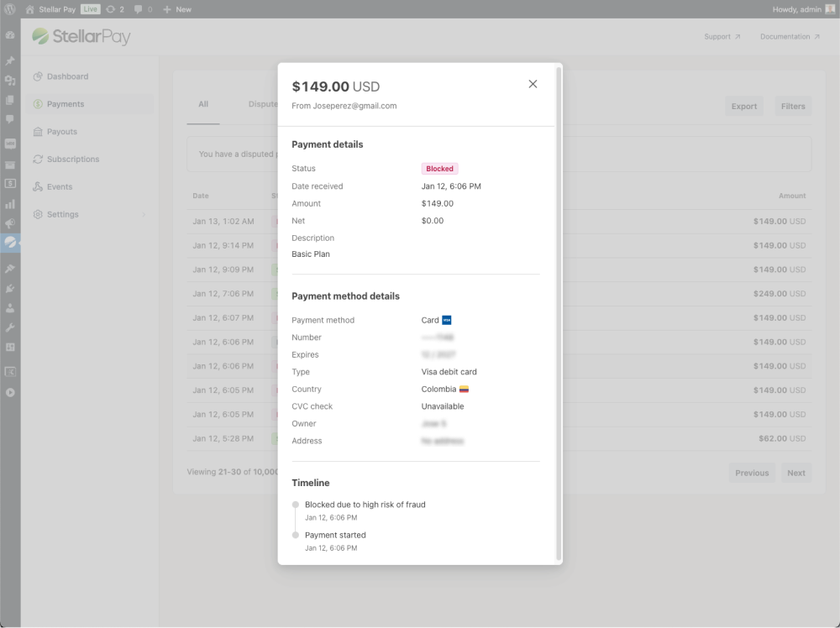Open the Users icon in sidebar
Image resolution: width=840 pixels, height=628 pixels.
[10, 307]
